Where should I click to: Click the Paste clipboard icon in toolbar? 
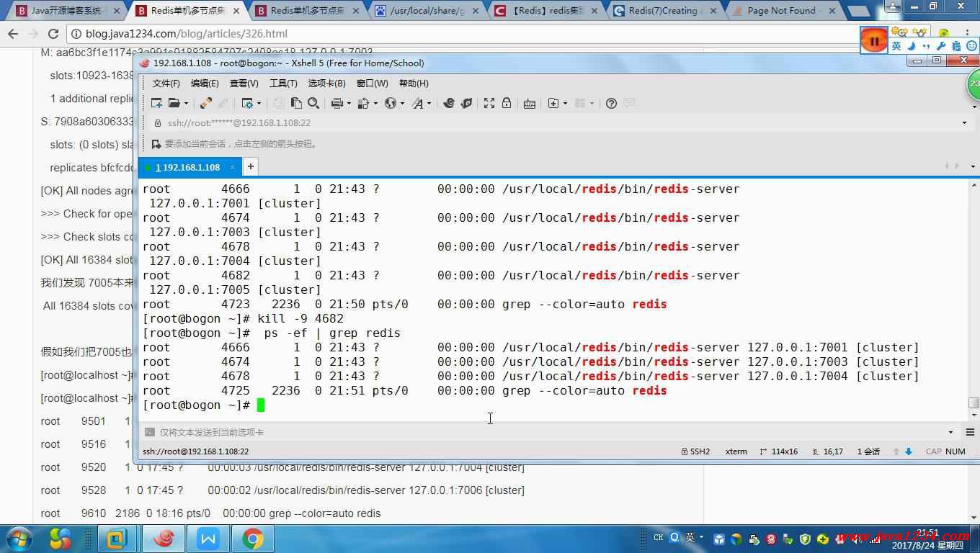pos(296,103)
